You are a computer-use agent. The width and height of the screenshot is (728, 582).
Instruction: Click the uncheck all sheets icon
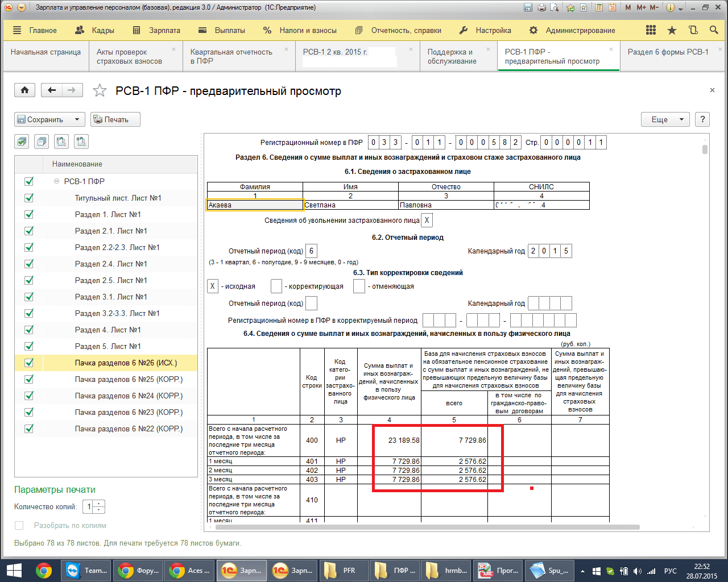[x=42, y=142]
